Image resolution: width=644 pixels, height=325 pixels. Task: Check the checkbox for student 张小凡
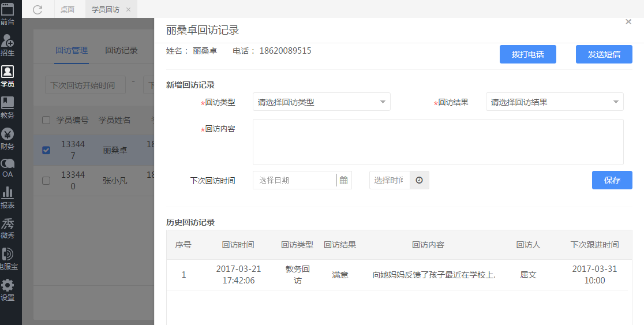46,180
